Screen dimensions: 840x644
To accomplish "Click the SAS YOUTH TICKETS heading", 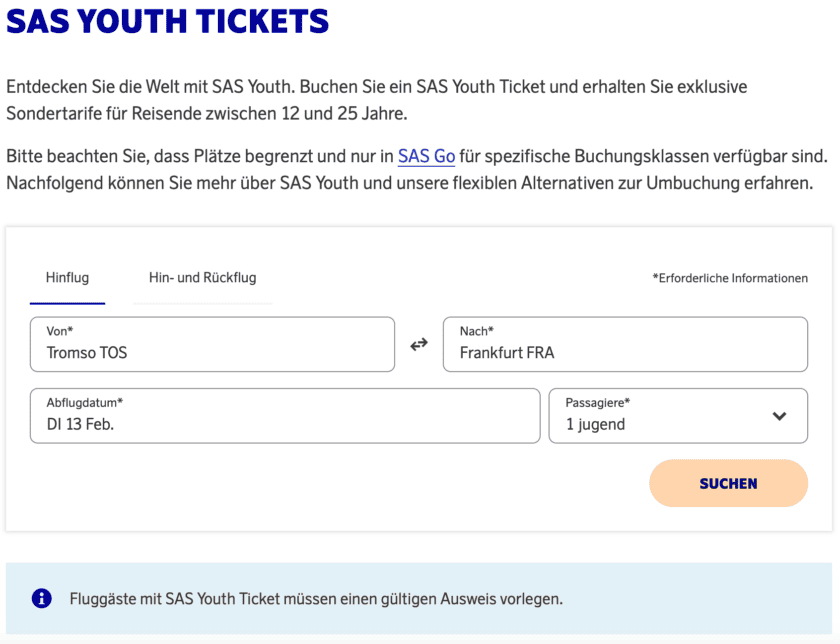I will pyautogui.click(x=168, y=22).
